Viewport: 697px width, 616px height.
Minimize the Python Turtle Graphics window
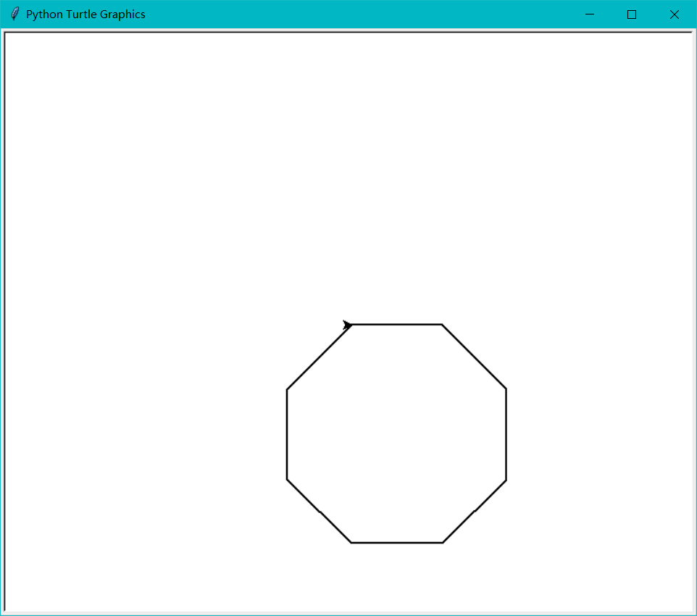point(590,14)
